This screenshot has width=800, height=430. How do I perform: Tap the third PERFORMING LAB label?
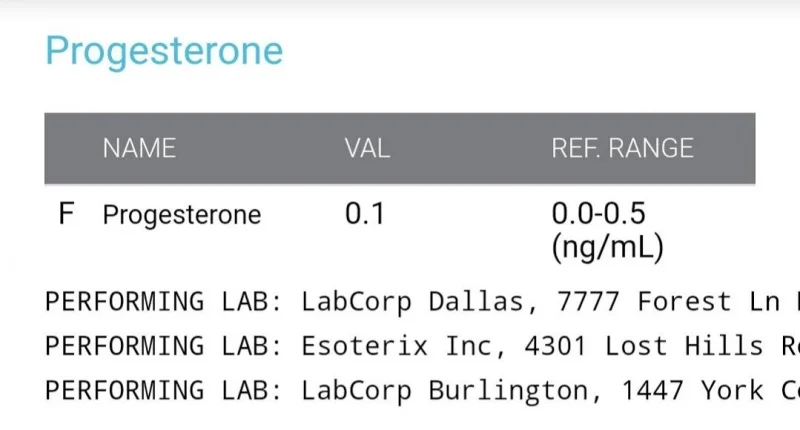tap(163, 391)
